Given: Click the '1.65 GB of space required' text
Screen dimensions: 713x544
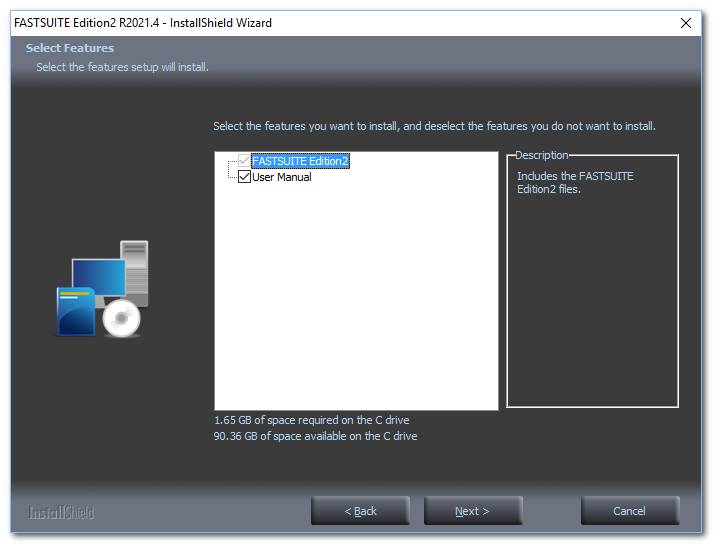Looking at the screenshot, I should coord(311,420).
